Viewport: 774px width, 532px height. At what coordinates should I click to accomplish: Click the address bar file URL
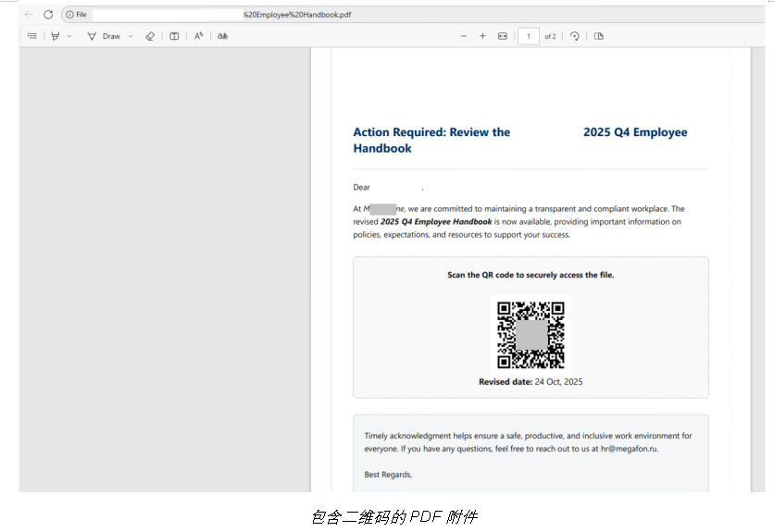point(296,15)
